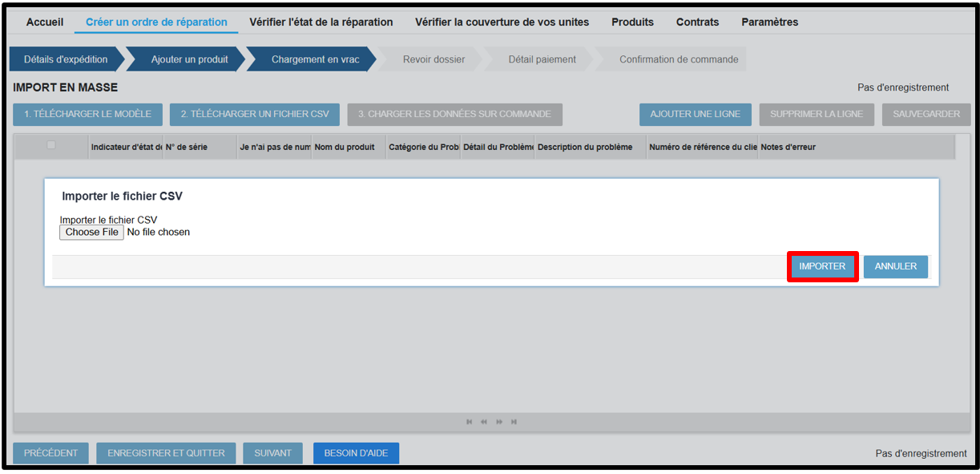The image size is (980, 474).
Task: Go to next page in table pager
Action: click(499, 422)
